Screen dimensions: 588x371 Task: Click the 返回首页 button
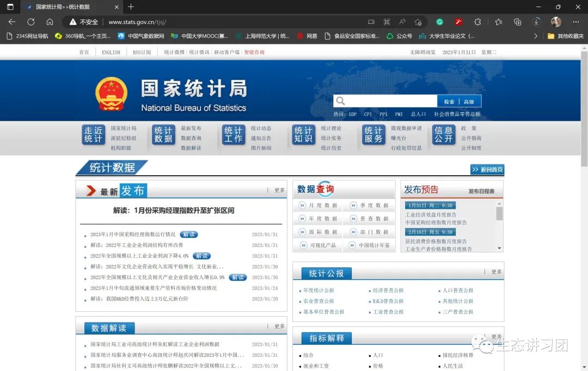click(x=487, y=169)
